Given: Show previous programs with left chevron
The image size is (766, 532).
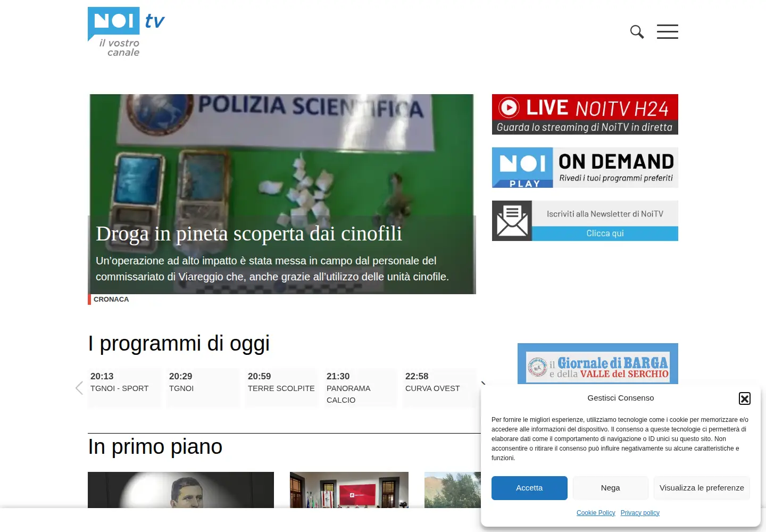Looking at the screenshot, I should tap(79, 388).
